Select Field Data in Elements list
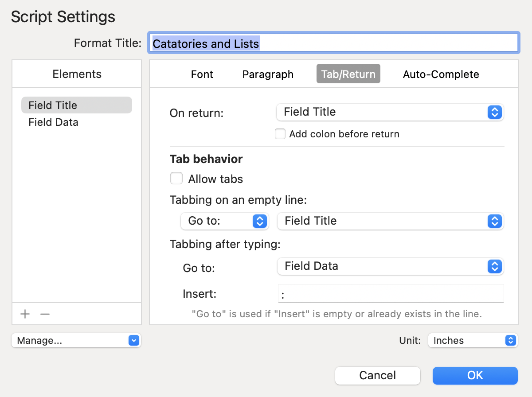The height and width of the screenshot is (397, 532). [x=77, y=122]
